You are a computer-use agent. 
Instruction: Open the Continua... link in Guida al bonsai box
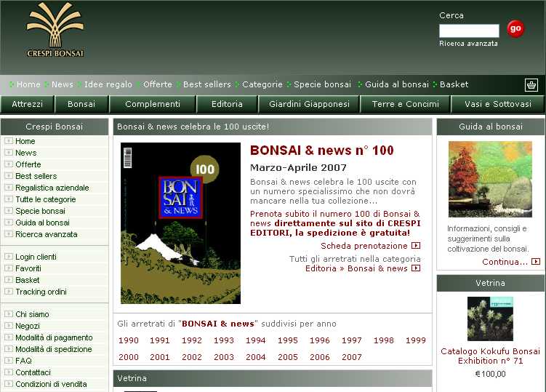point(505,262)
